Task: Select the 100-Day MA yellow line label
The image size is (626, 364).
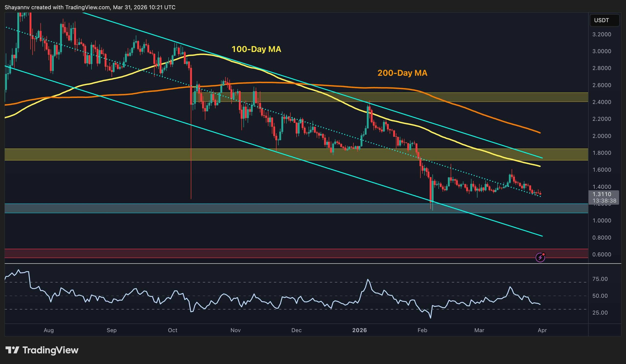Action: 256,49
